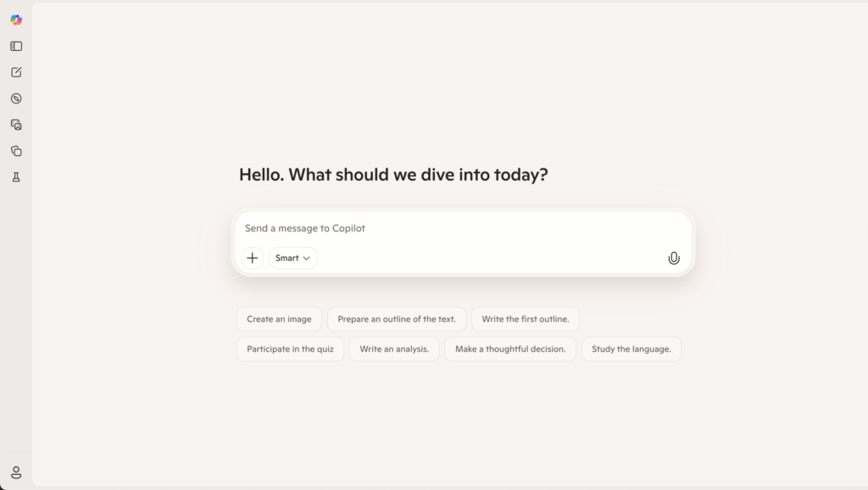Click the Copilot logo icon
Image resolution: width=868 pixels, height=490 pixels.
pyautogui.click(x=15, y=19)
